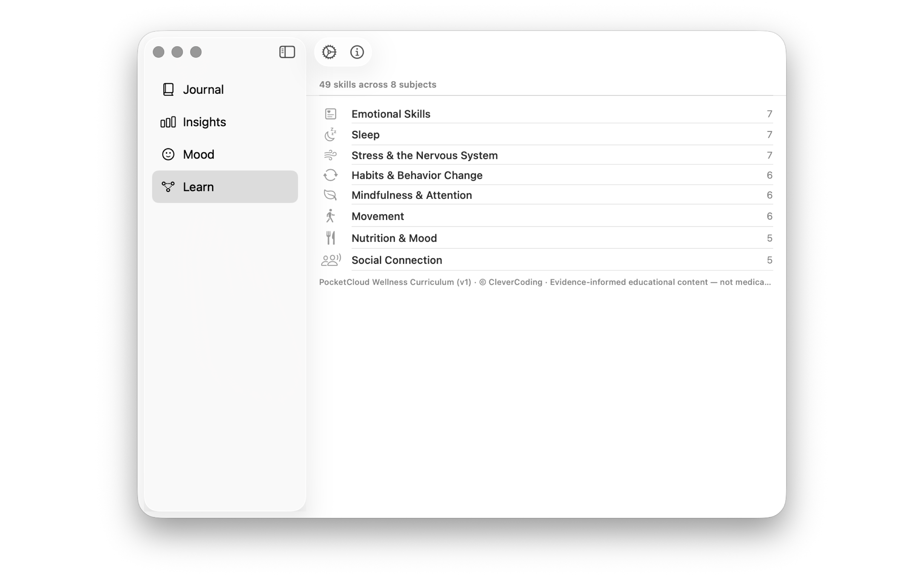Open the Social Connection subject
Viewport: 924px width, 578px height.
pyautogui.click(x=546, y=260)
